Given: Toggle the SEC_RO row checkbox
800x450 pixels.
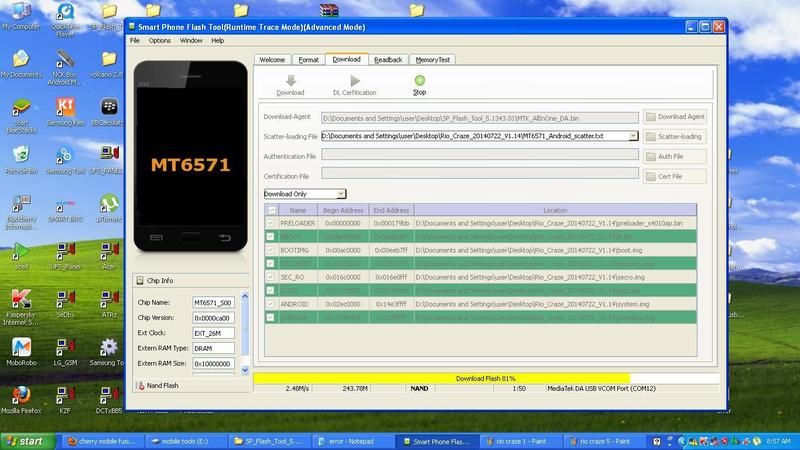Looking at the screenshot, I should 270,277.
